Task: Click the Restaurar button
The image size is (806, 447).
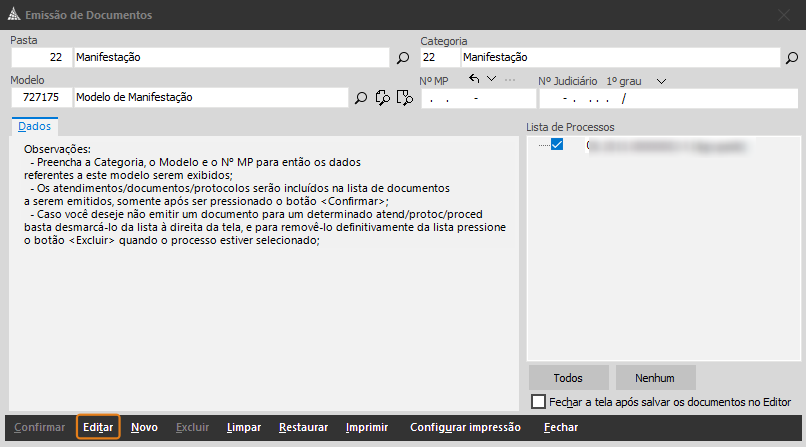Action: [x=303, y=427]
